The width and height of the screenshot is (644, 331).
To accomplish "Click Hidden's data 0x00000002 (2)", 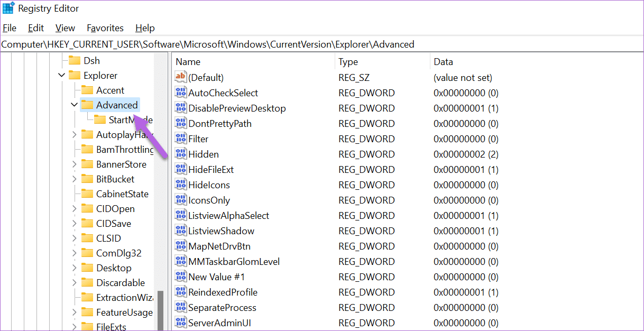I will coord(466,154).
